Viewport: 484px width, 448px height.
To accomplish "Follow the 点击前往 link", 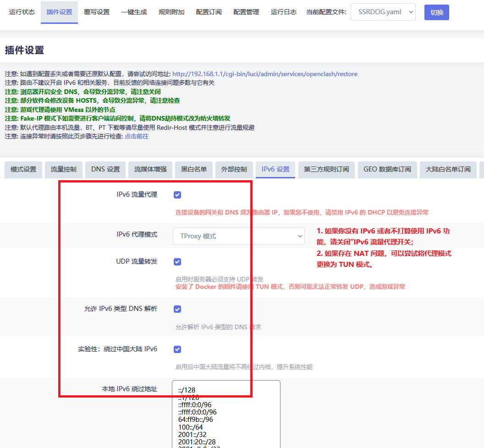I will [x=137, y=136].
